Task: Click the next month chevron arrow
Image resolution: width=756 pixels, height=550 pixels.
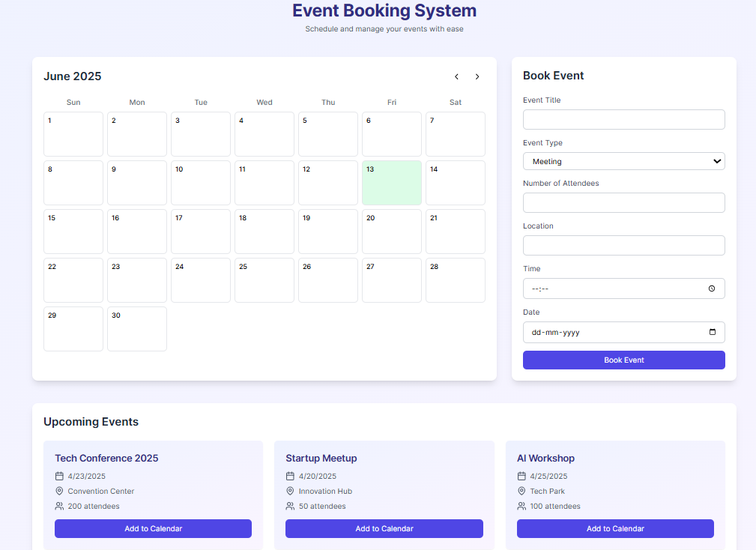Action: [x=477, y=76]
